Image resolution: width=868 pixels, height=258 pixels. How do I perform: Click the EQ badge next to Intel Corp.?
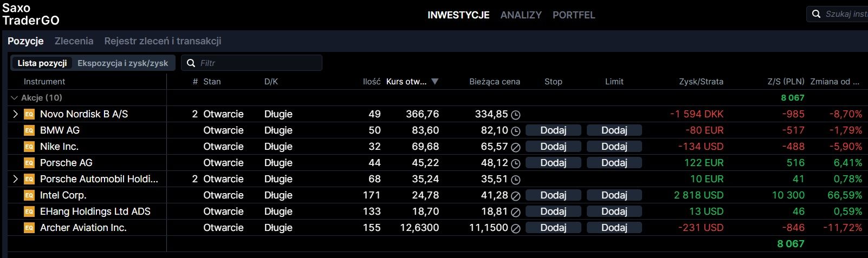(29, 195)
